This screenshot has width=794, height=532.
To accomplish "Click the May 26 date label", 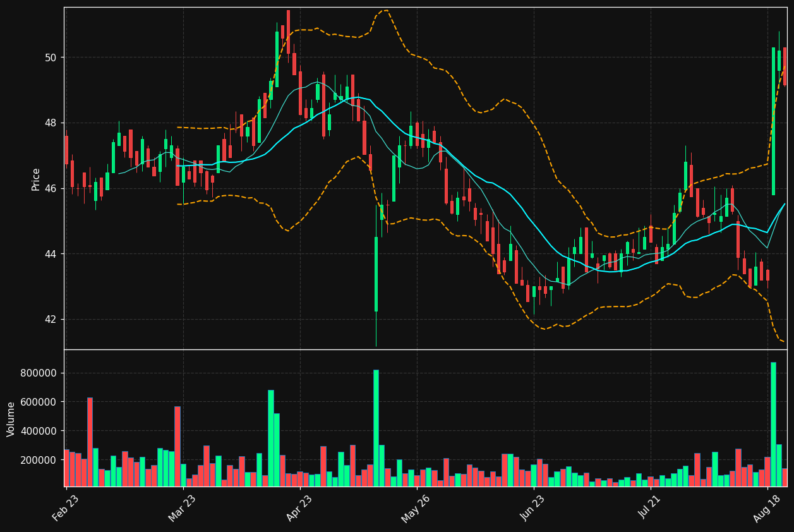I will click(x=416, y=507).
